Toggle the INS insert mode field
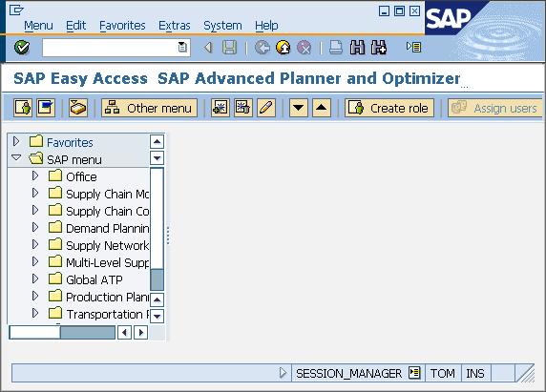 pyautogui.click(x=475, y=373)
